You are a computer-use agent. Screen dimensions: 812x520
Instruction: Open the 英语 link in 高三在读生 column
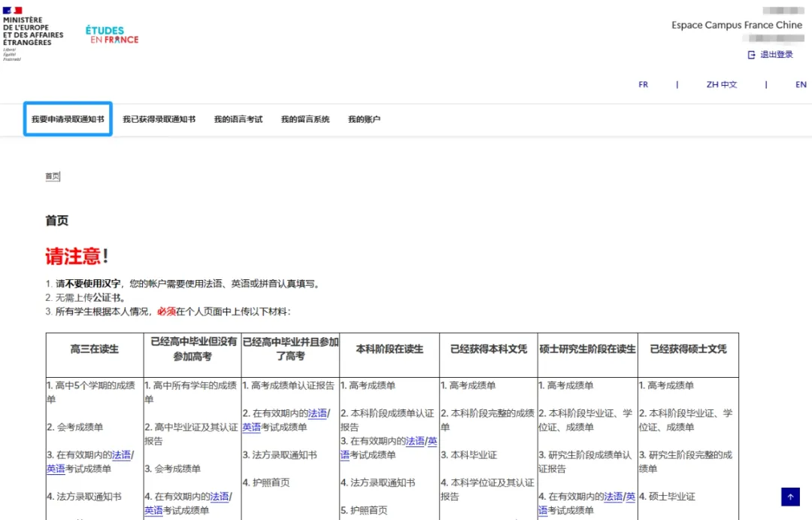[x=57, y=468]
